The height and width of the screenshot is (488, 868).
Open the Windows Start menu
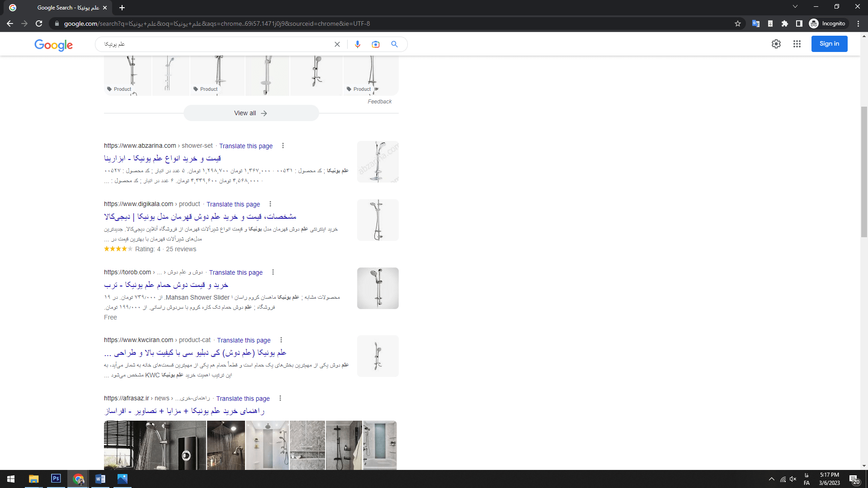(11, 479)
